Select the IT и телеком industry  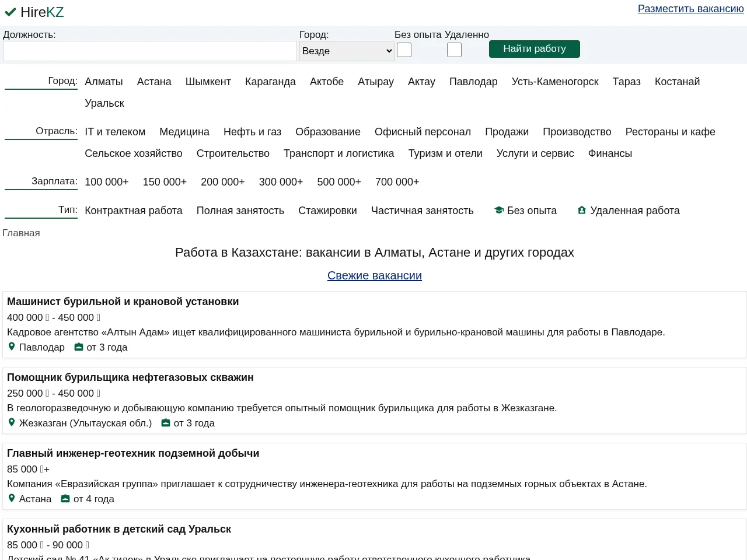pos(115,132)
